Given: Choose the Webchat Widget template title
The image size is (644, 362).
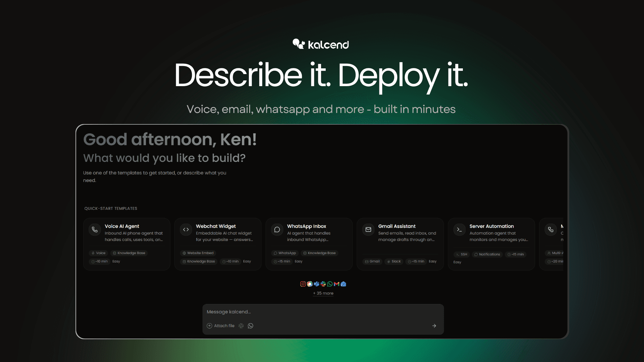Looking at the screenshot, I should pyautogui.click(x=216, y=226).
